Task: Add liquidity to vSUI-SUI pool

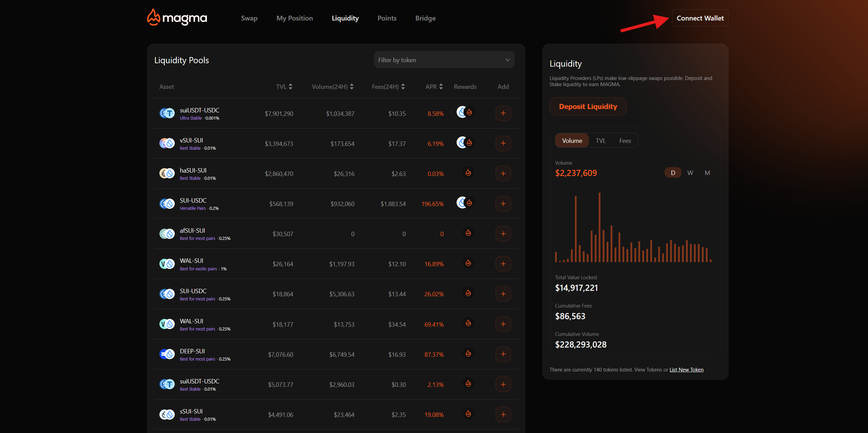Action: [503, 144]
